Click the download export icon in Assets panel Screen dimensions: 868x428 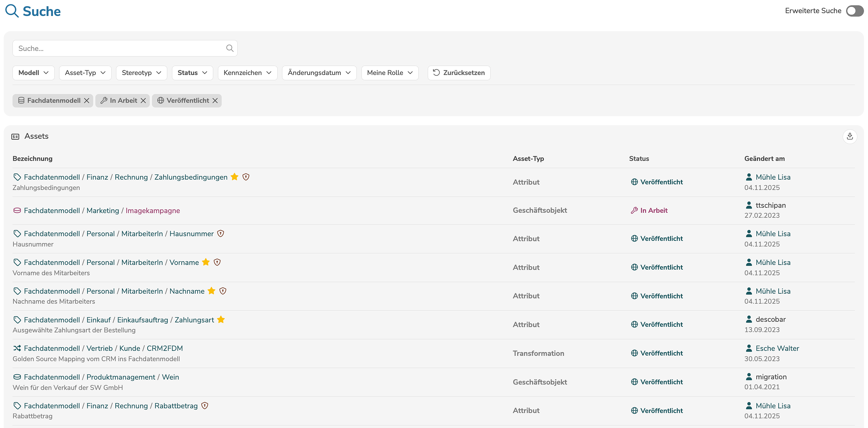(850, 137)
